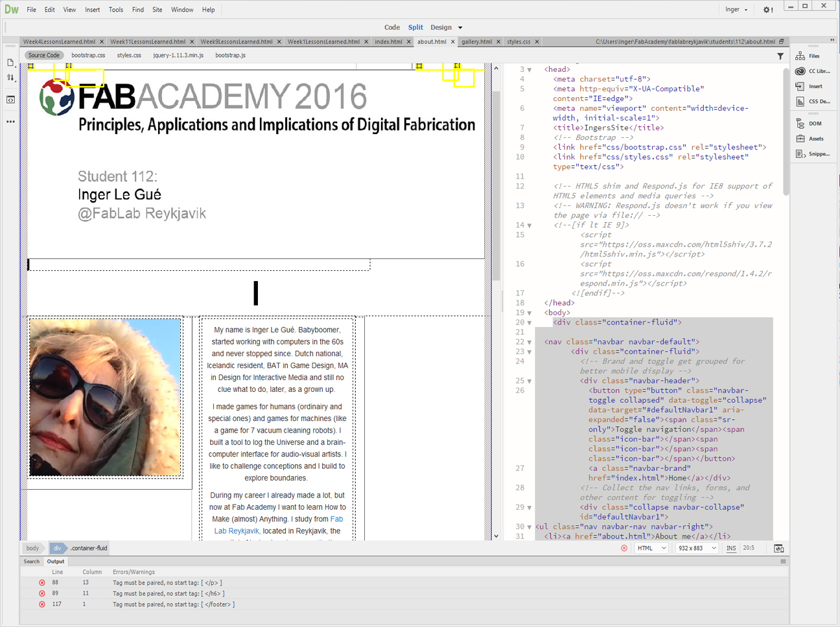Open the Design view dropdown arrow
840x627 pixels.
tap(460, 28)
